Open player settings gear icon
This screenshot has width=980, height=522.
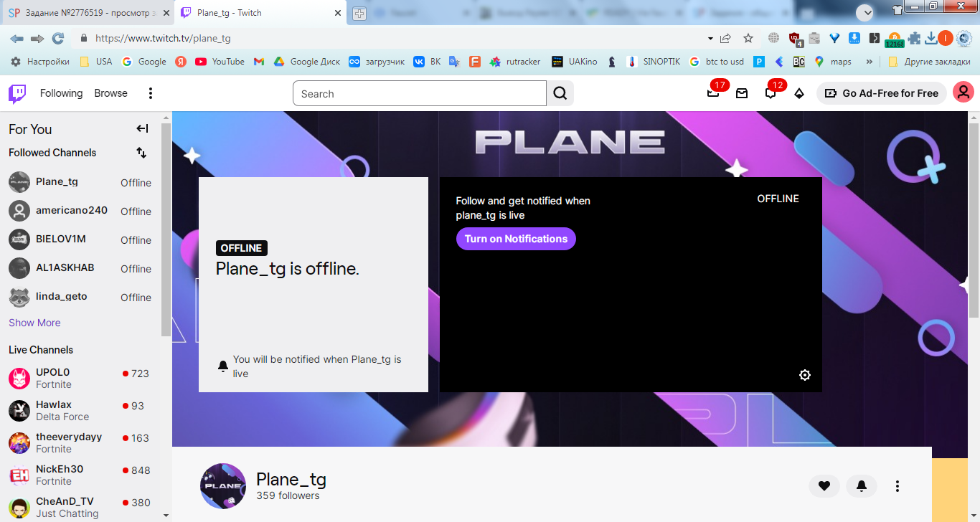[805, 375]
